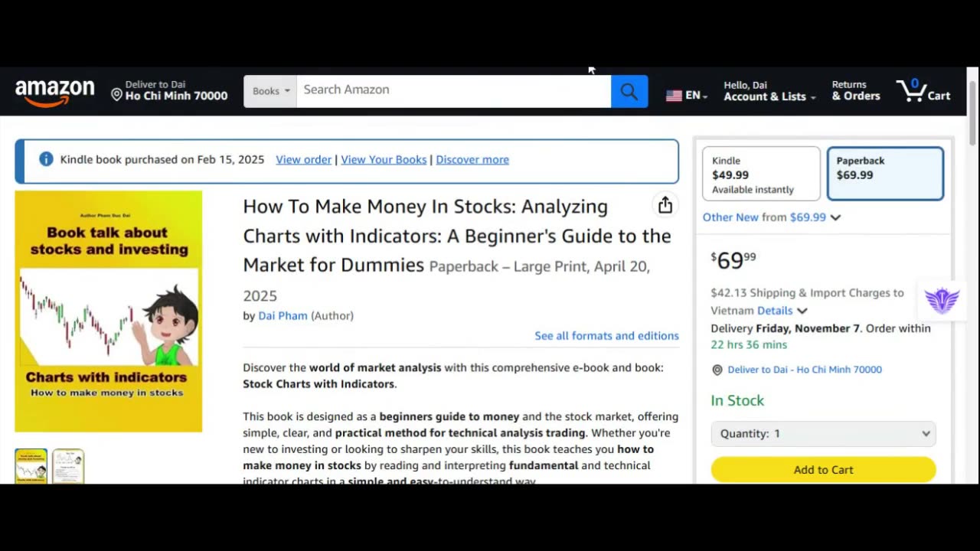Expand Other New from $69.99 chevron
The image size is (980, 551).
[x=835, y=217]
